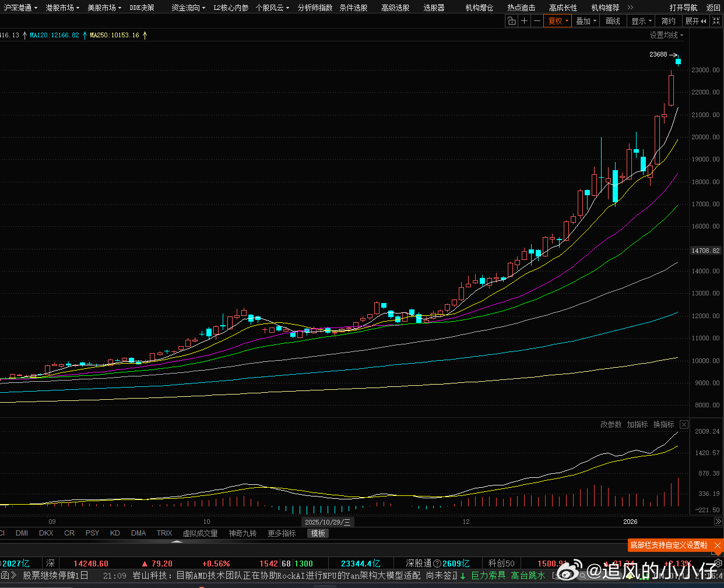Click the shrink-window arrows icon
724x588 pixels.
[x=716, y=21]
